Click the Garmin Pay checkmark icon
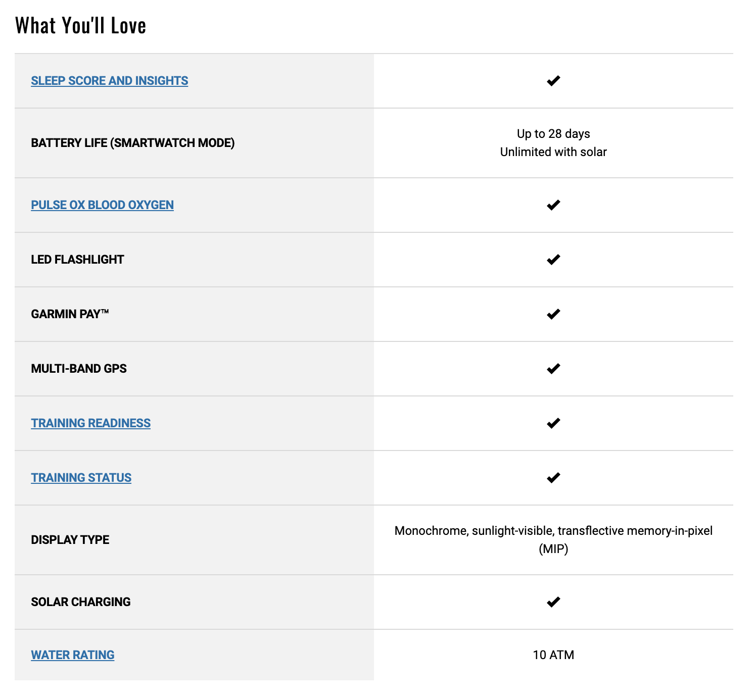Viewport: 756px width, 700px height. tap(553, 314)
